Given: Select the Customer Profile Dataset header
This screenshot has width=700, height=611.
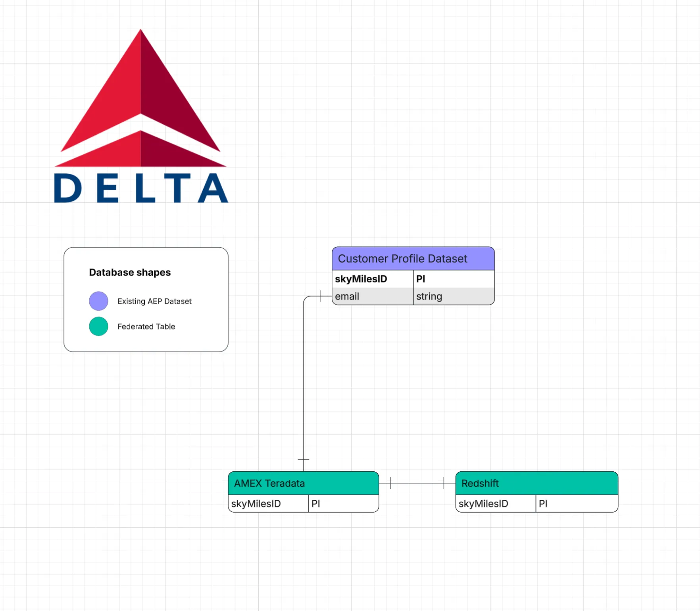Looking at the screenshot, I should point(413,259).
